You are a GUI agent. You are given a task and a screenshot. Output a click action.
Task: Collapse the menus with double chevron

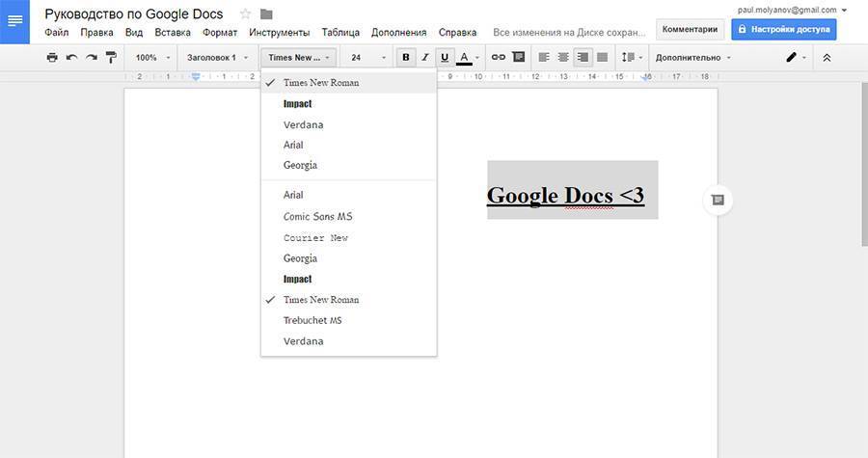click(827, 57)
